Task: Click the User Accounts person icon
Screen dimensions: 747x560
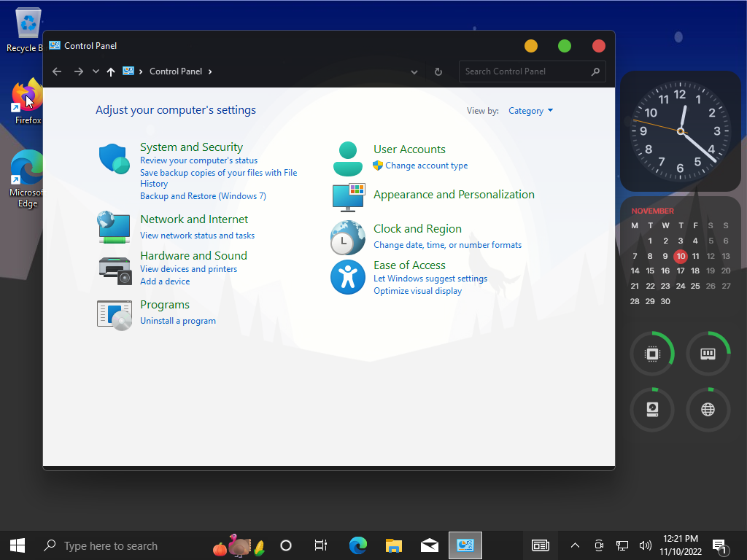Action: (348, 159)
